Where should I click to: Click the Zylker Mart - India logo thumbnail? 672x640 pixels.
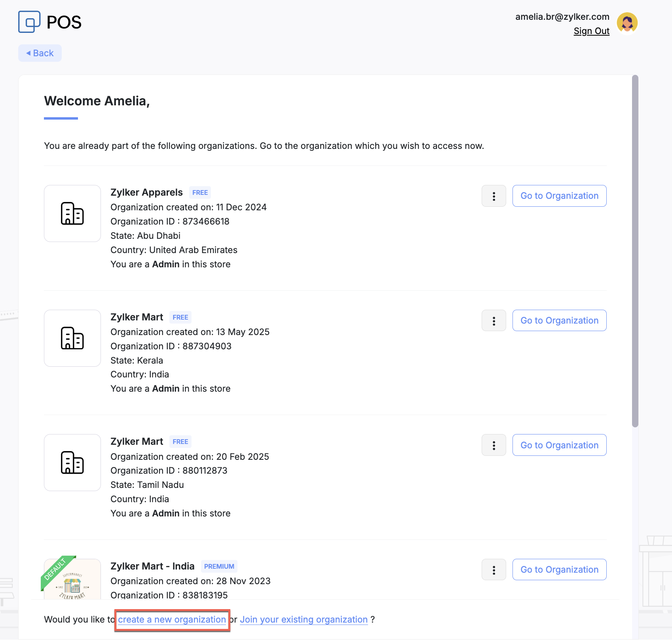(72, 579)
